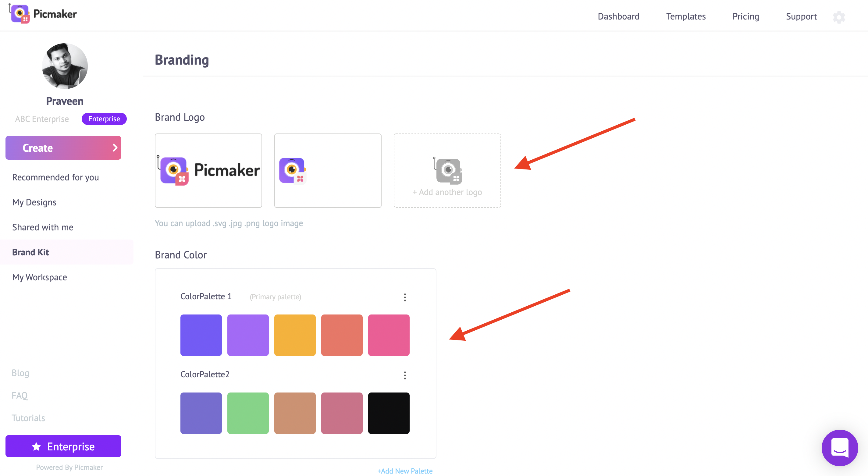Click the Brand Color section heading
Image resolution: width=868 pixels, height=476 pixels.
point(181,255)
